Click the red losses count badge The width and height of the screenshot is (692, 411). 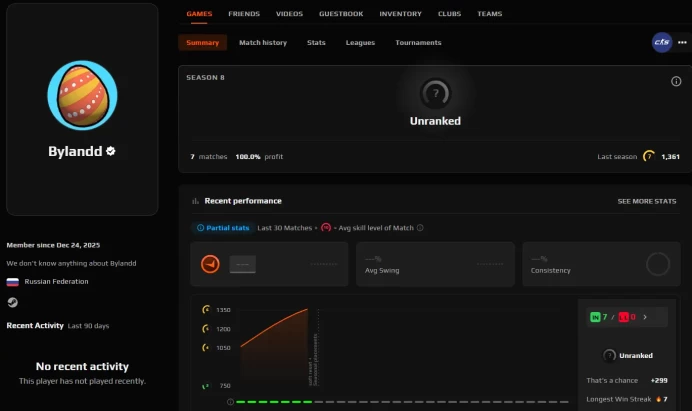[624, 317]
